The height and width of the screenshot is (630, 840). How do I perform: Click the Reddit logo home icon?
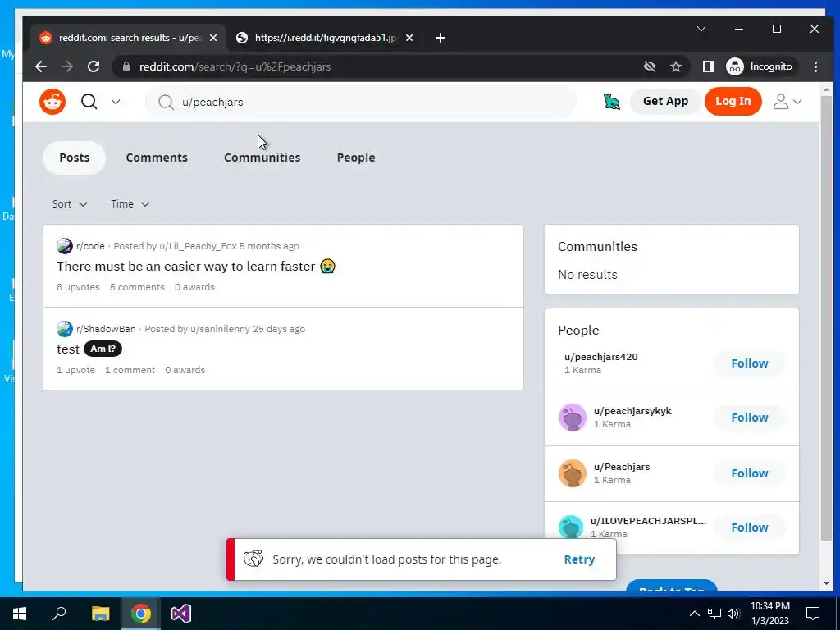pyautogui.click(x=52, y=101)
